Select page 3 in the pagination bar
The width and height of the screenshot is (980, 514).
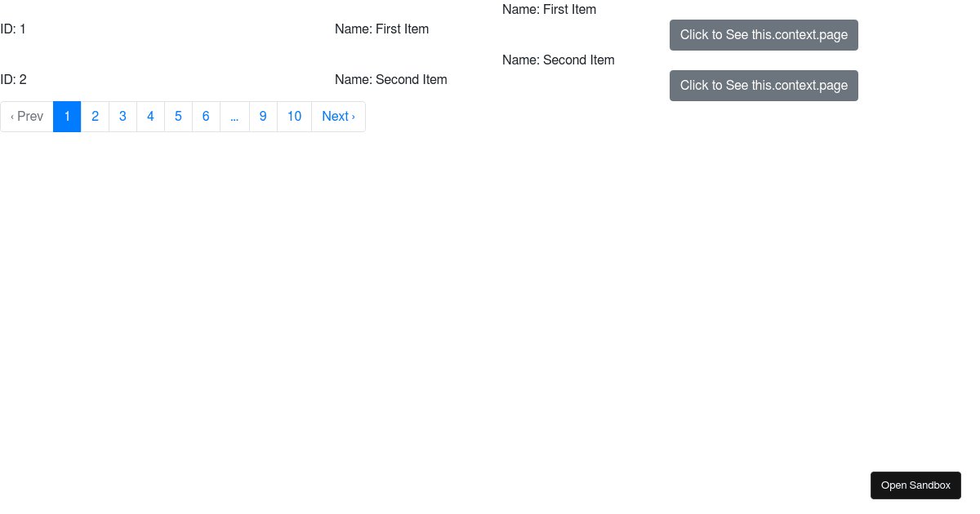pos(122,116)
